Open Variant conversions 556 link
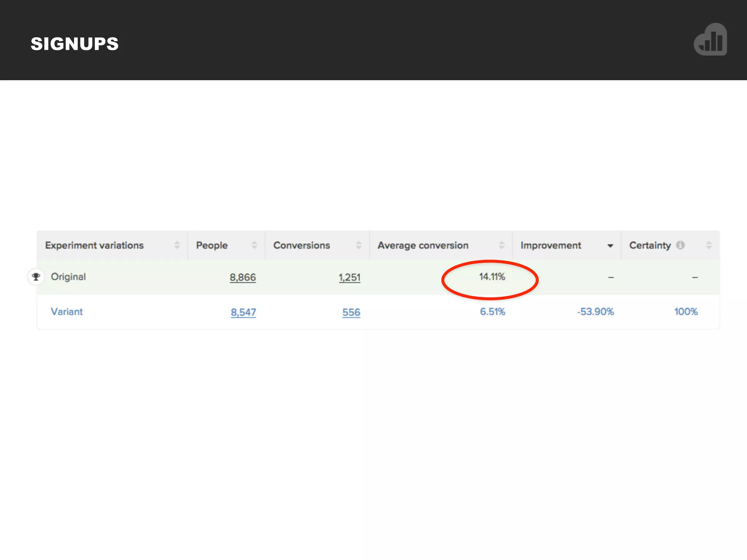Image resolution: width=747 pixels, height=560 pixels. point(351,312)
